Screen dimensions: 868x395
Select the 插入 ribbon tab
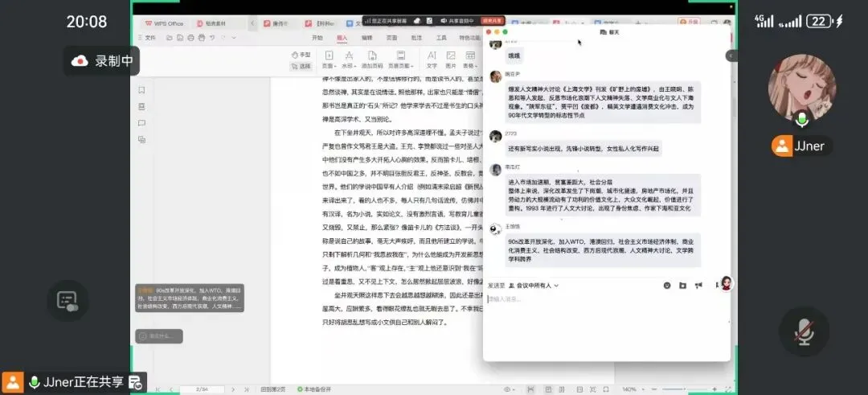click(x=342, y=38)
